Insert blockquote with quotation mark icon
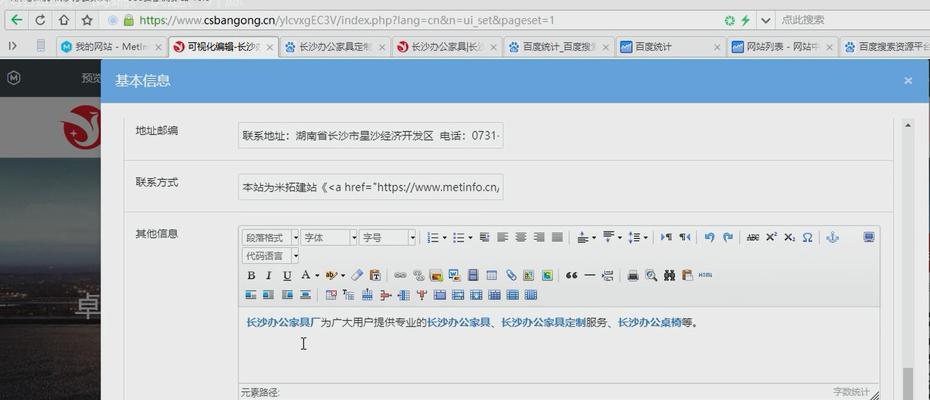The width and height of the screenshot is (930, 400). pos(572,275)
